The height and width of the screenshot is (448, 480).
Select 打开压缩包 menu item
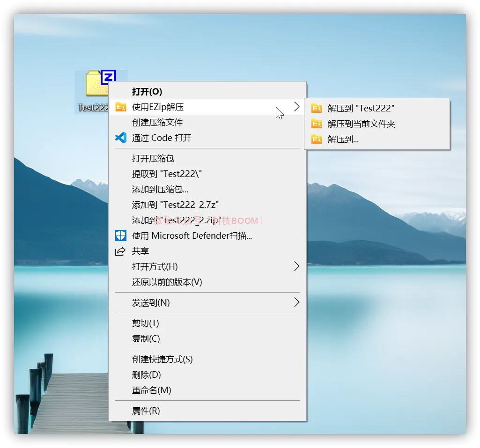(x=207, y=159)
